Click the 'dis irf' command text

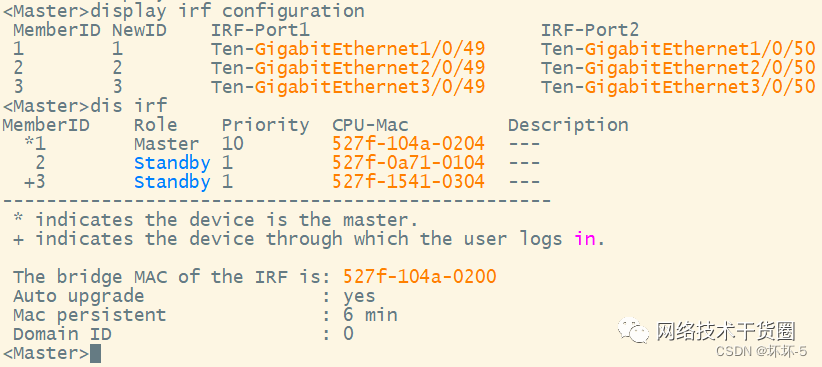tap(129, 106)
